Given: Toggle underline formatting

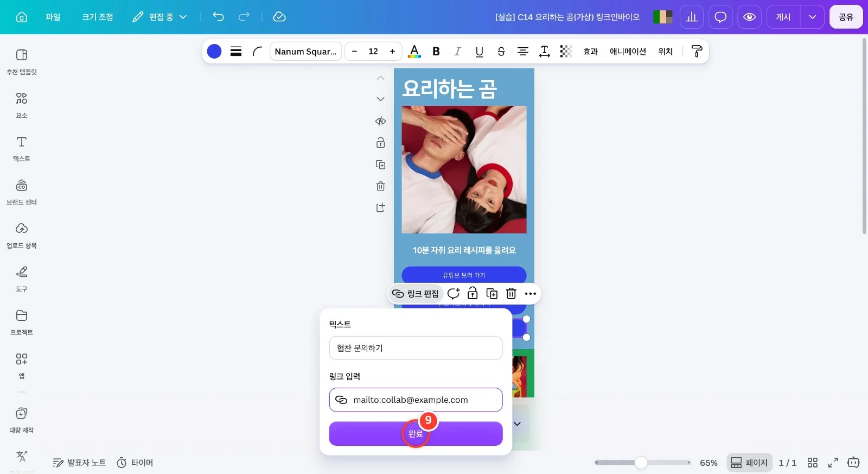Looking at the screenshot, I should [x=480, y=52].
